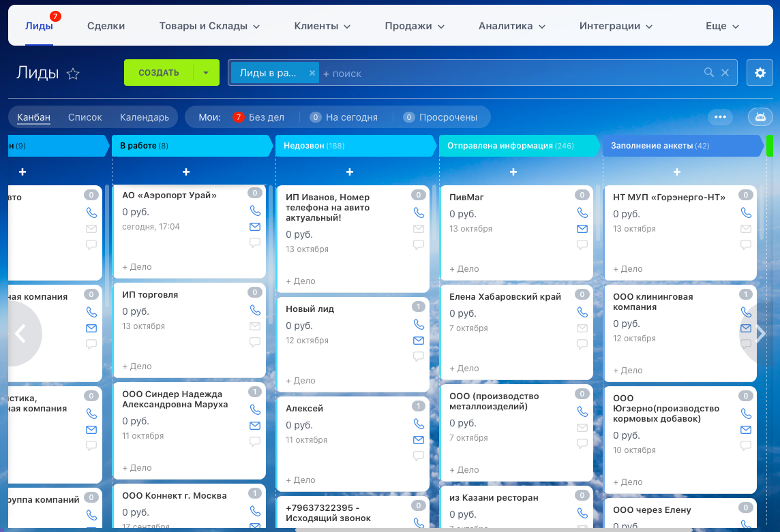The height and width of the screenshot is (532, 780).
Task: Email Алексей lead via envelope icon
Action: pos(419,440)
